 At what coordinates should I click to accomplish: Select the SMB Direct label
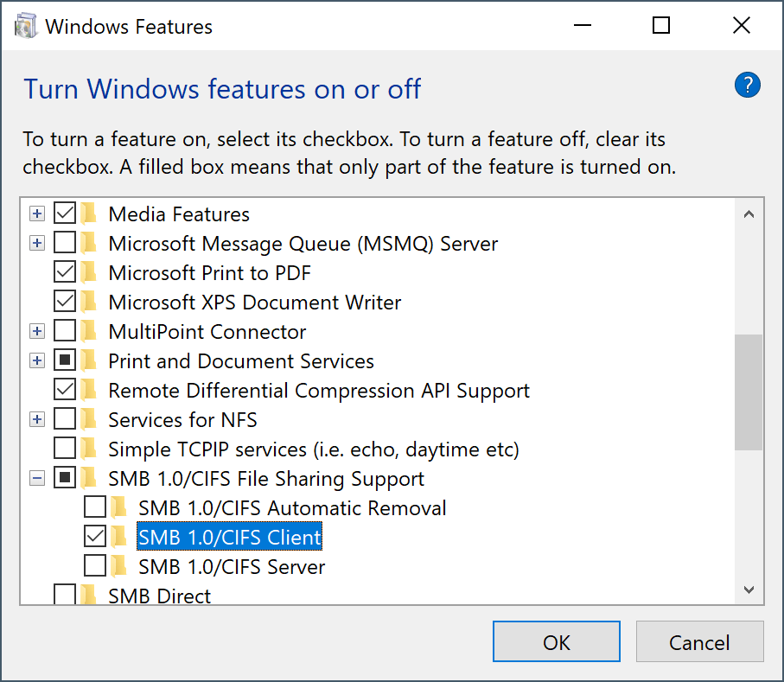coord(160,596)
